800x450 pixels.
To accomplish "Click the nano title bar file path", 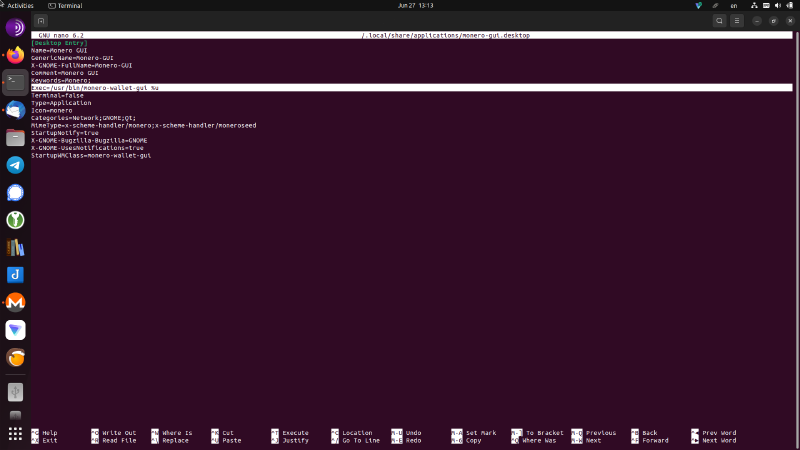I will coord(445,36).
